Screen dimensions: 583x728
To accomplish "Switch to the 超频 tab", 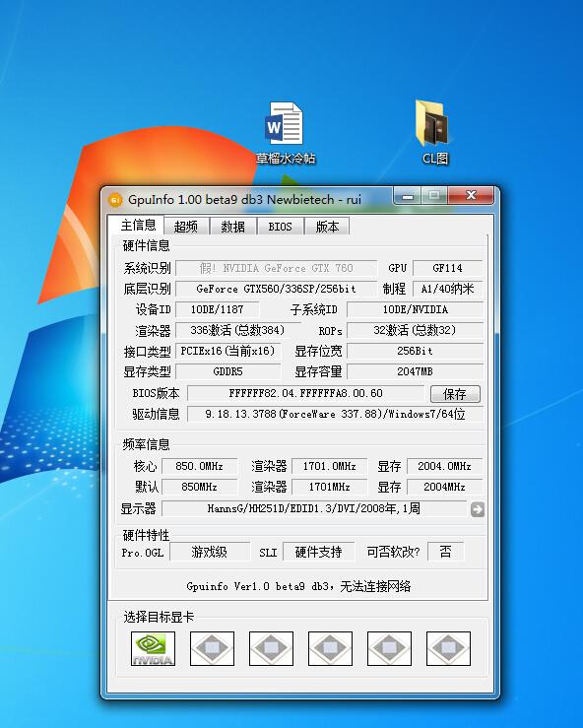I will pyautogui.click(x=186, y=227).
